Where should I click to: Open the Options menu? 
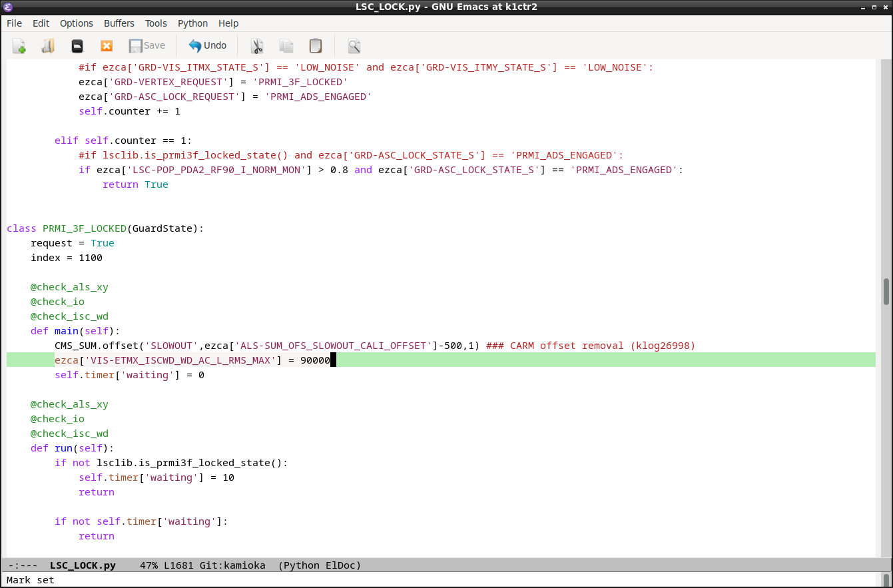[x=77, y=23]
